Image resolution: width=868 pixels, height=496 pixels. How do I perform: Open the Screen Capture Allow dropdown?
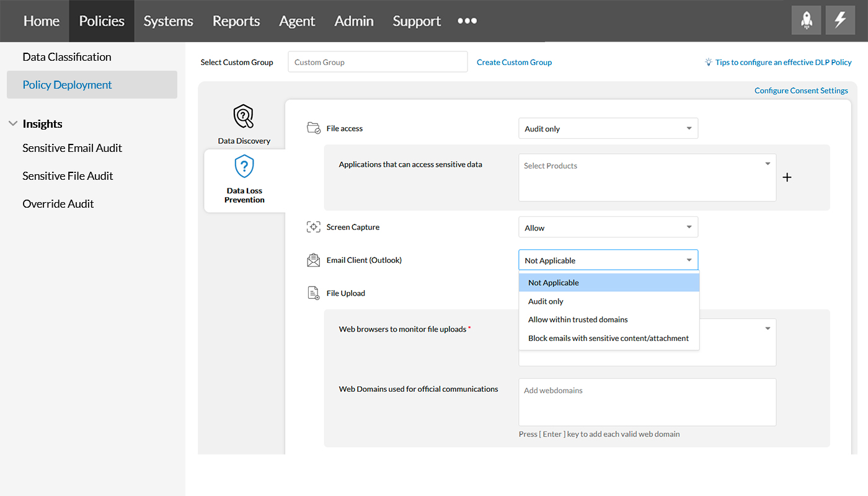[608, 228]
